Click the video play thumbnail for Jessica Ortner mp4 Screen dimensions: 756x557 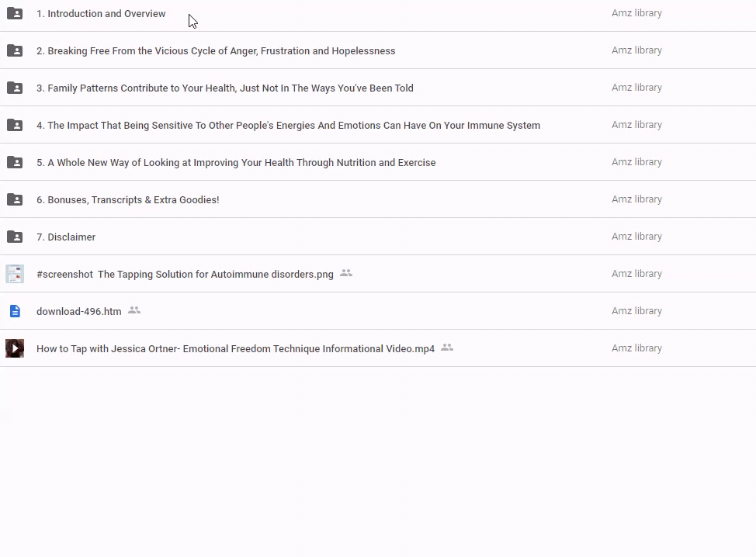pos(15,348)
